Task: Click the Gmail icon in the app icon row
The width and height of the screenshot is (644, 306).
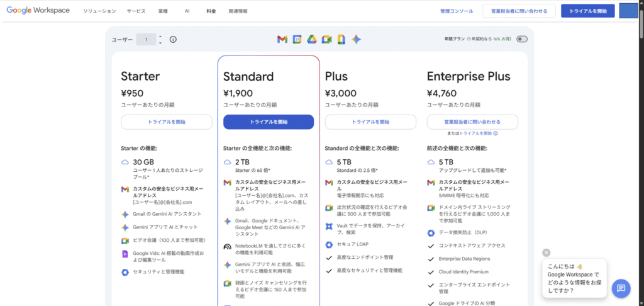Action: 282,40
